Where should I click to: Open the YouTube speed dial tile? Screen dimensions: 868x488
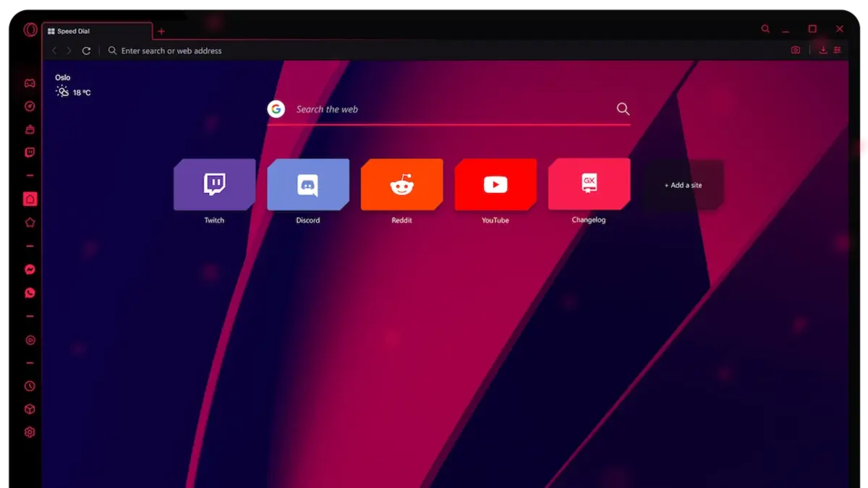495,184
